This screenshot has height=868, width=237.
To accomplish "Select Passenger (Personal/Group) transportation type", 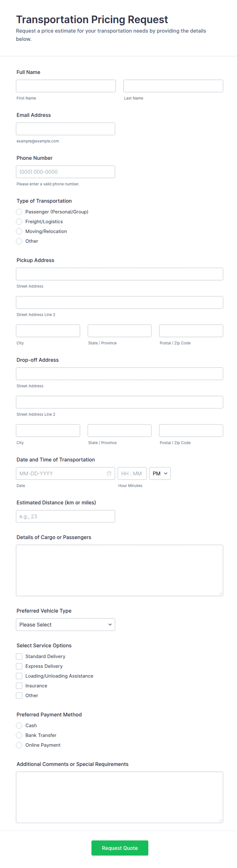I will (19, 212).
